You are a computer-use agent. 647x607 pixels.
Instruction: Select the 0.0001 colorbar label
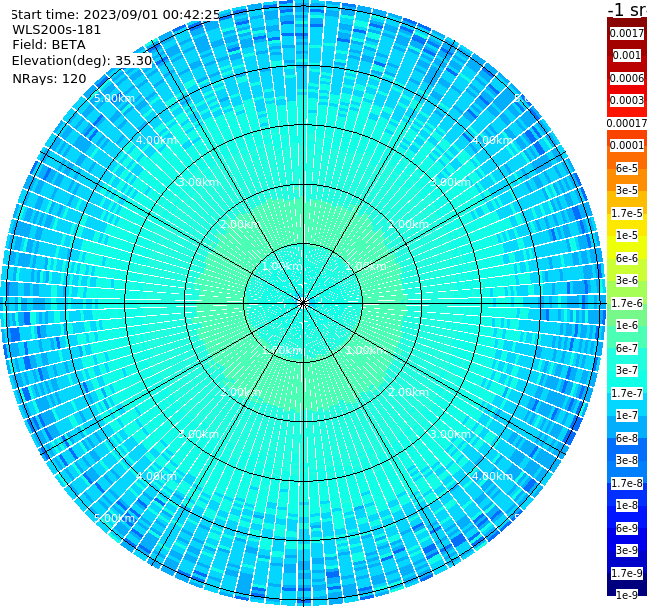pyautogui.click(x=627, y=145)
